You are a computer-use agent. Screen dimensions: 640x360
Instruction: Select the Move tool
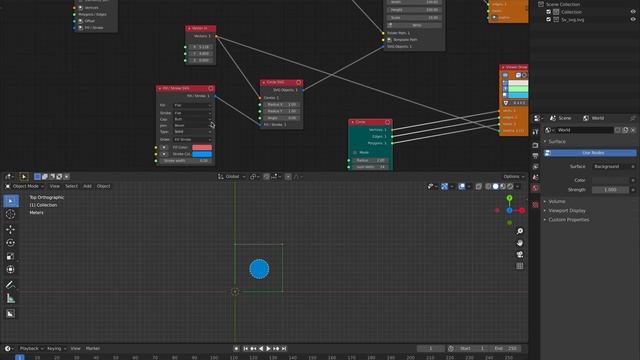pyautogui.click(x=11, y=229)
